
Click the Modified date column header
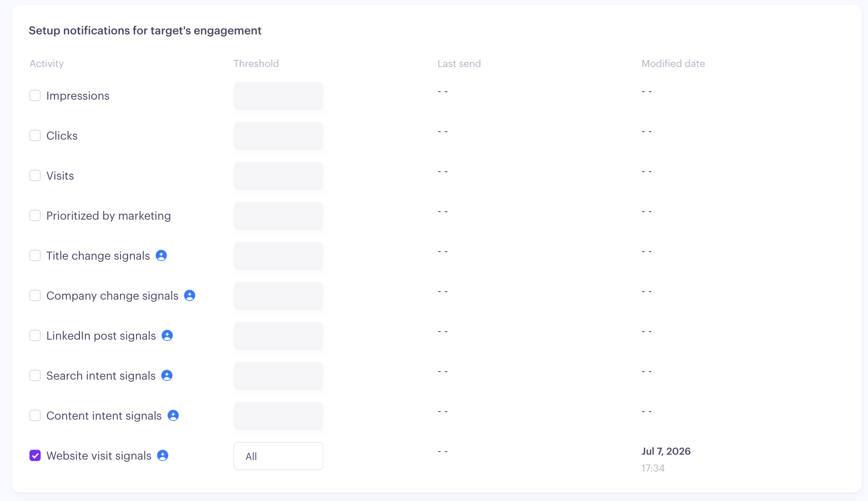click(x=673, y=64)
